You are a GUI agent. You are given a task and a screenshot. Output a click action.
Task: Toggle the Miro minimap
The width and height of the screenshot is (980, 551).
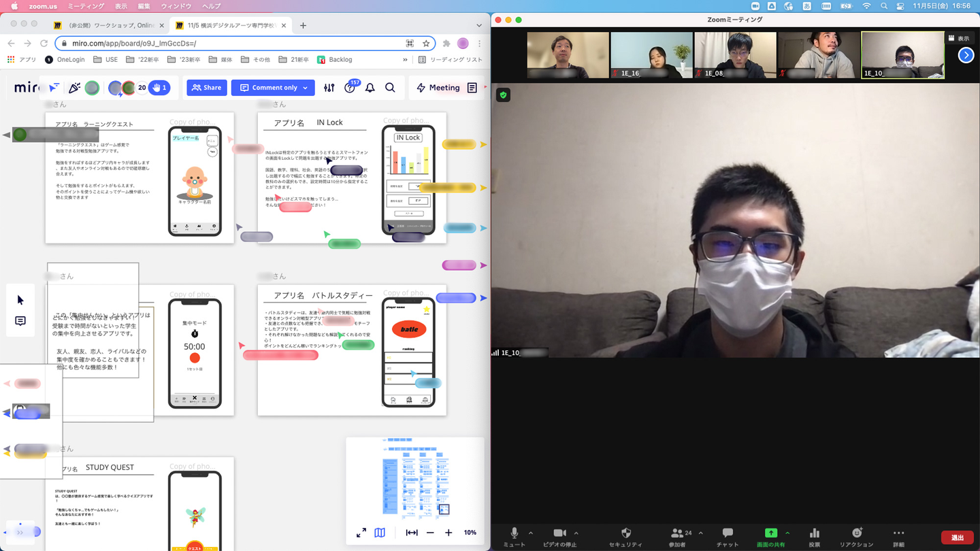pos(380,533)
